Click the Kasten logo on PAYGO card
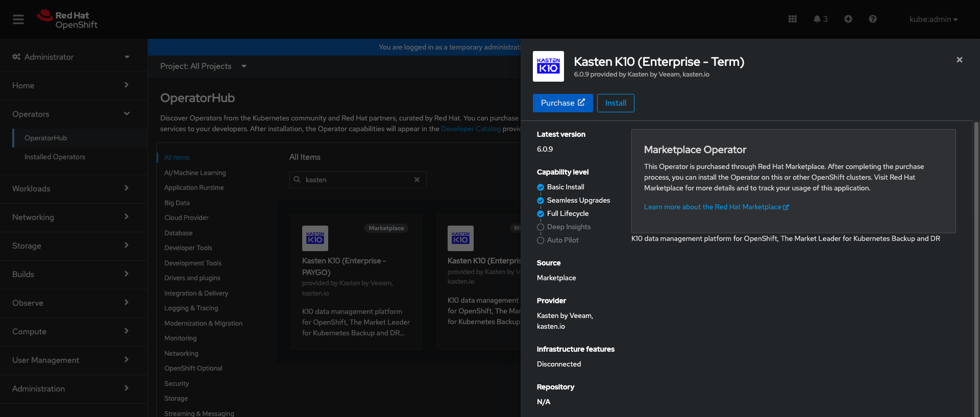980x417 pixels. pos(315,238)
